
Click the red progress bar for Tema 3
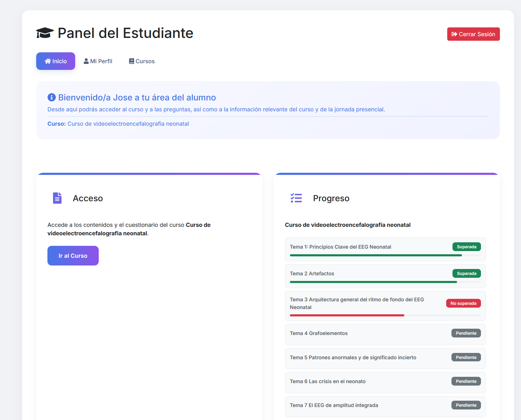click(347, 315)
